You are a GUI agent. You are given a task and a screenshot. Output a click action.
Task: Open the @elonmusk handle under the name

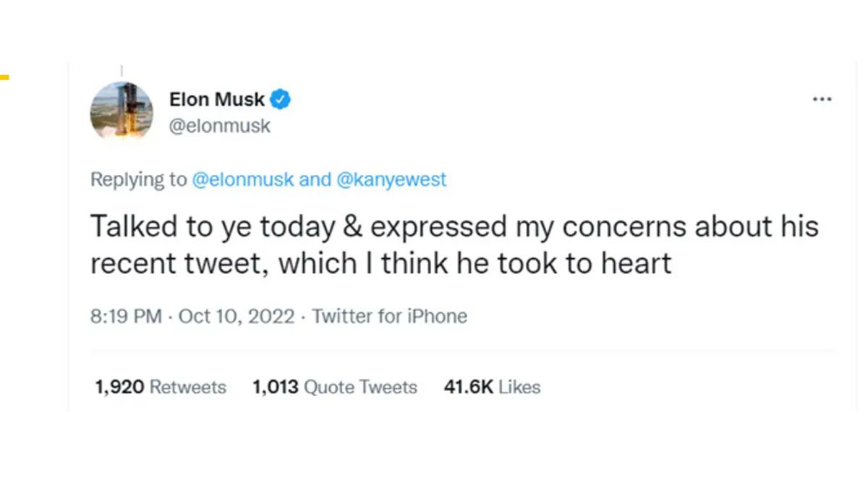click(x=219, y=126)
